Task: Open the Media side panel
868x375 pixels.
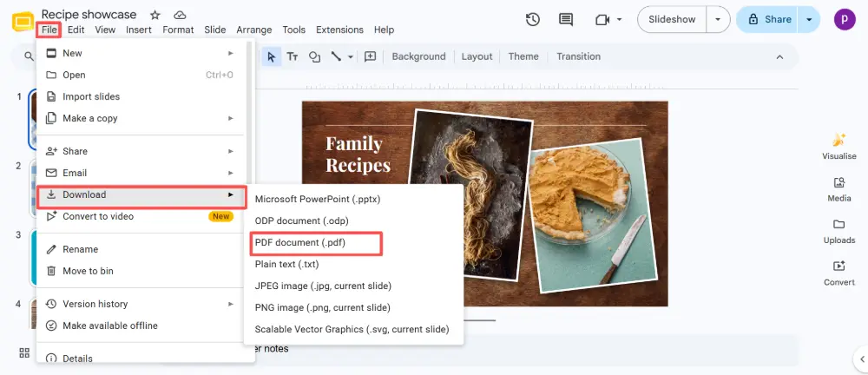Action: pos(838,189)
